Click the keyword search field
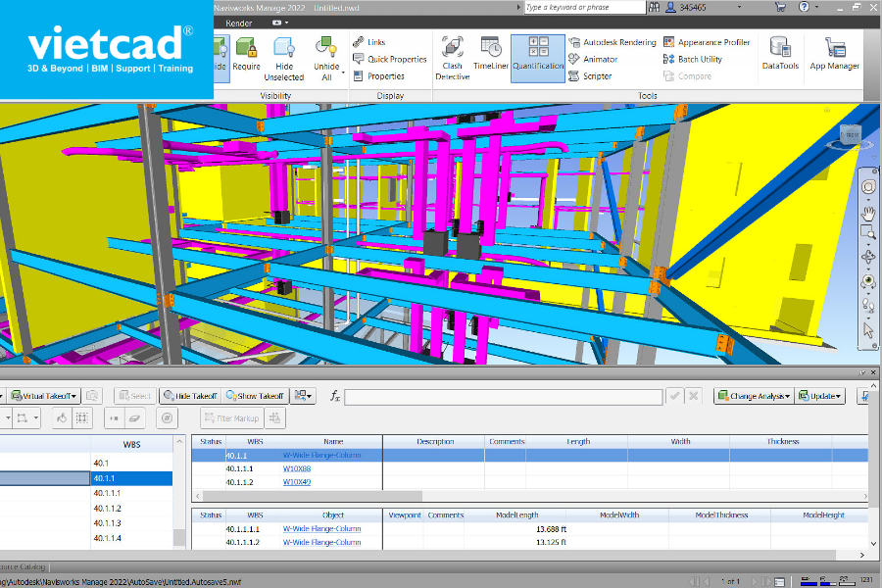Viewport: 882px width, 588px height. point(585,7)
